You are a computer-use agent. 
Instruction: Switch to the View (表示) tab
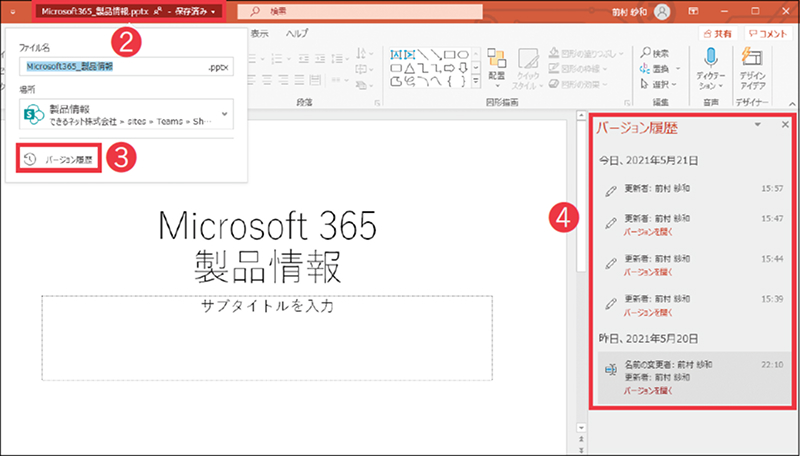(260, 33)
